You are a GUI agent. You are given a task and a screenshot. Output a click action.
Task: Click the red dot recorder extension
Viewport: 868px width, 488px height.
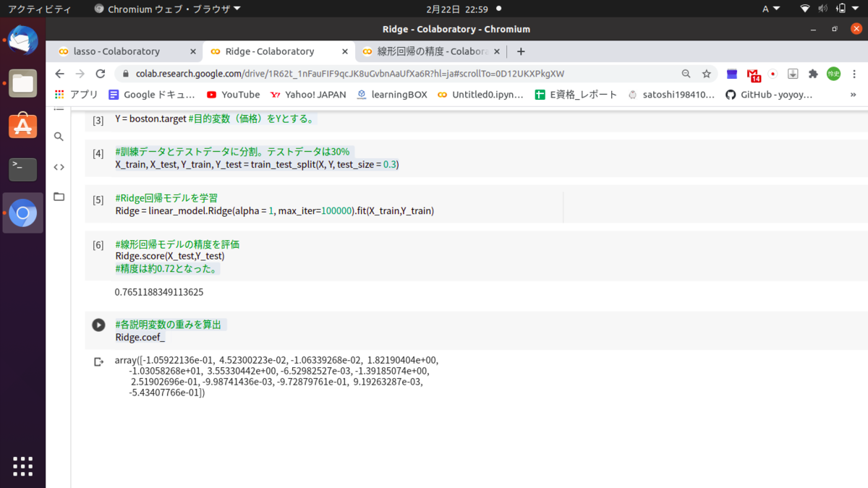pyautogui.click(x=773, y=74)
